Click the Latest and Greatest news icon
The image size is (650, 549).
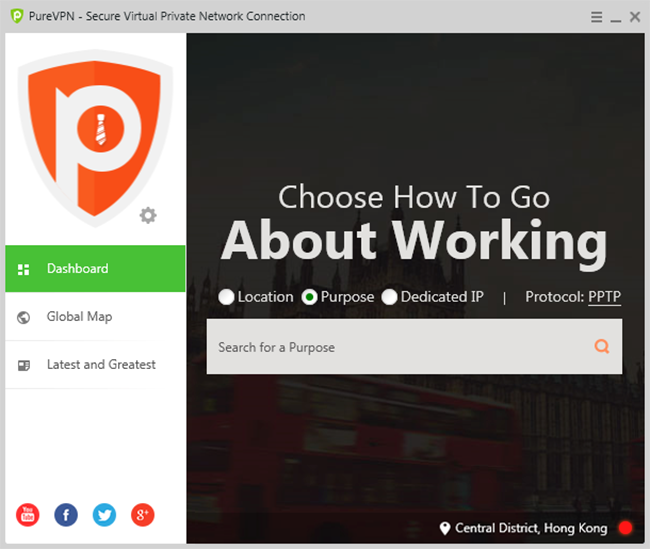(24, 365)
